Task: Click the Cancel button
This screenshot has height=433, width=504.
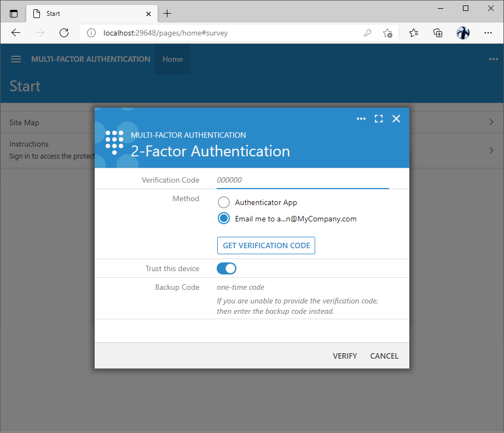Action: click(x=384, y=356)
